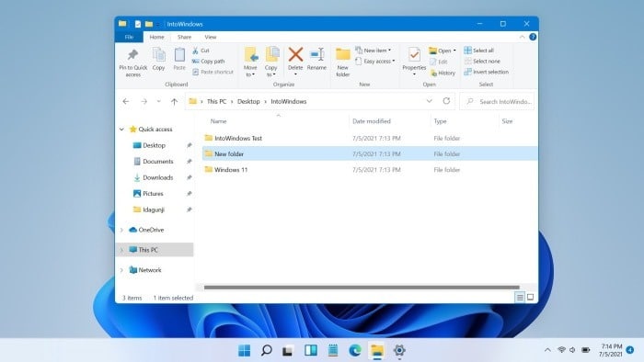Click Select none

pyautogui.click(x=482, y=61)
